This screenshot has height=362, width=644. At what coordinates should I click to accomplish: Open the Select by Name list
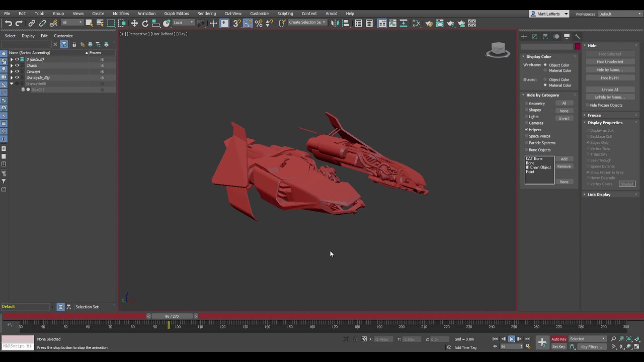100,23
